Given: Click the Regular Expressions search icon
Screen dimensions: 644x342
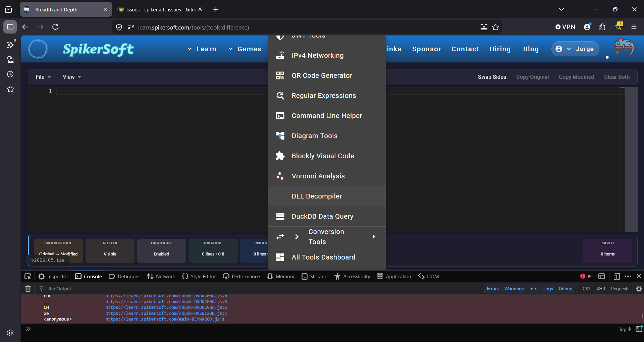Looking at the screenshot, I should point(280,96).
